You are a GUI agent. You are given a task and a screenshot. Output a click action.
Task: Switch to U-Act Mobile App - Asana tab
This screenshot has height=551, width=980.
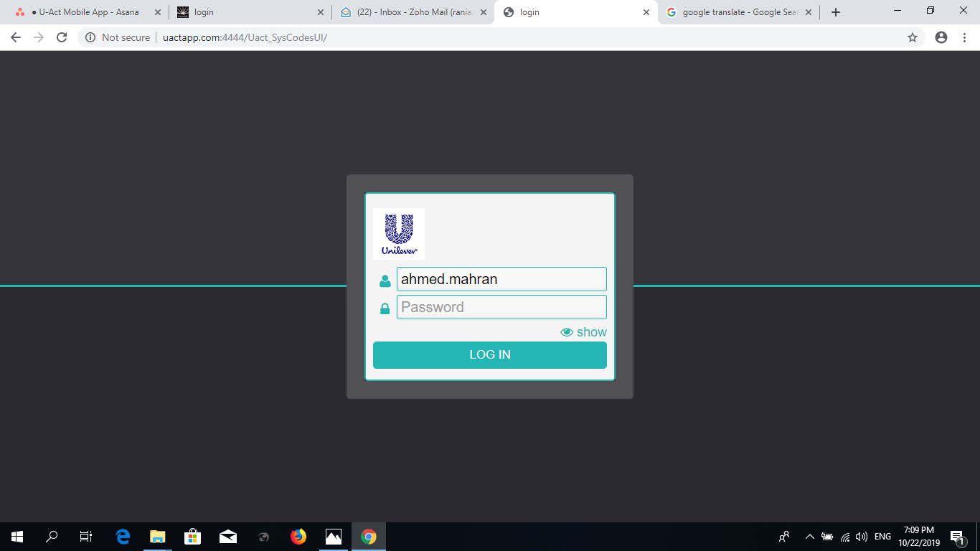pyautogui.click(x=88, y=12)
